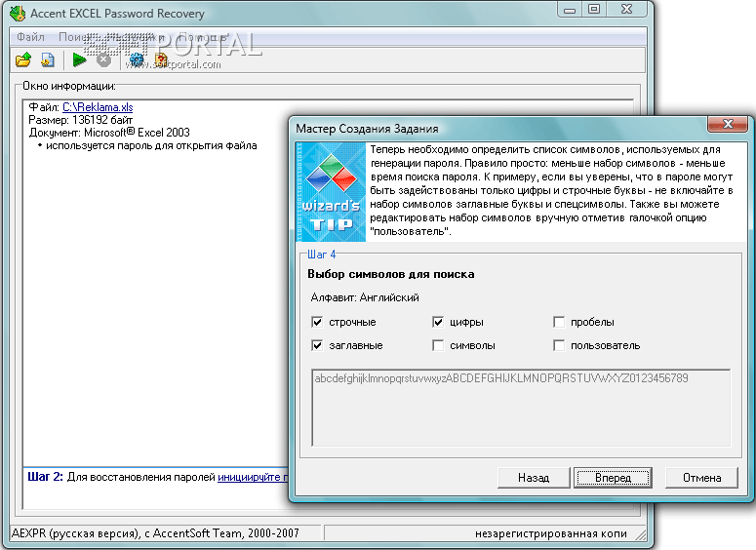This screenshot has height=550, width=756.
Task: Click 'используется пароль для открытия файла' line
Action: point(151,145)
